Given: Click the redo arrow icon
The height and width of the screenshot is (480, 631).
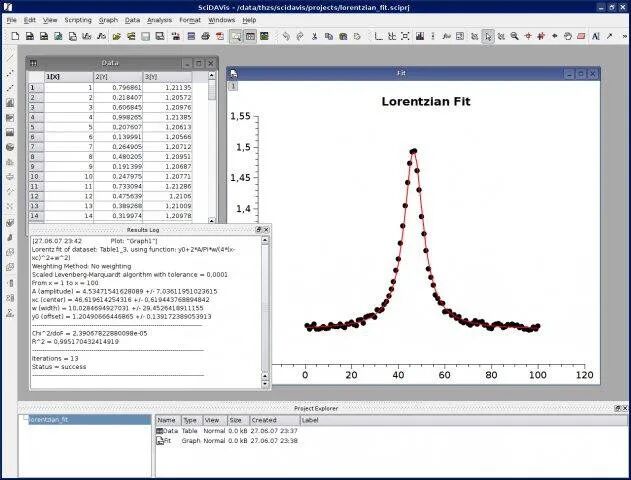Looking at the screenshot, I should coord(300,36).
